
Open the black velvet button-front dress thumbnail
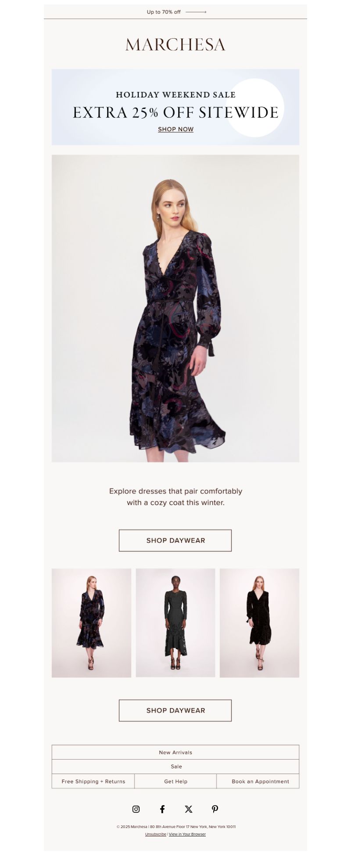[259, 623]
